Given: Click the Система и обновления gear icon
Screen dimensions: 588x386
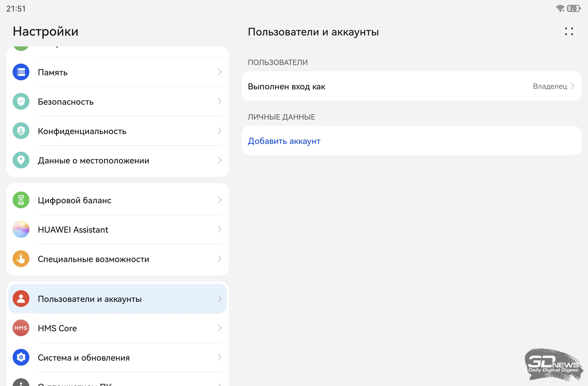Looking at the screenshot, I should coord(21,357).
